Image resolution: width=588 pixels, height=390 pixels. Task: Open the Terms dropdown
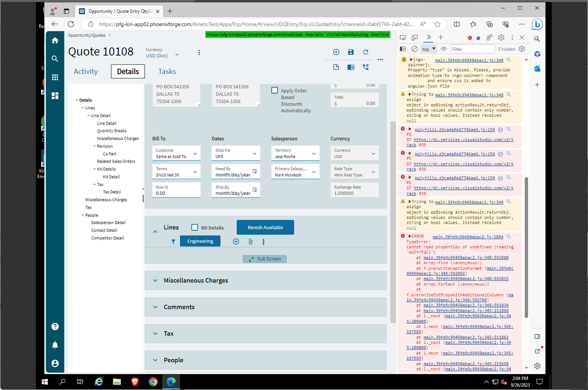[x=177, y=172]
